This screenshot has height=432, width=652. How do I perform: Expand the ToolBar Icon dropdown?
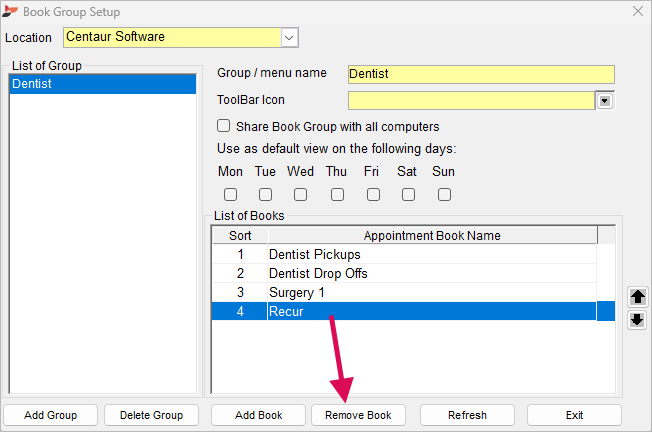coord(605,101)
